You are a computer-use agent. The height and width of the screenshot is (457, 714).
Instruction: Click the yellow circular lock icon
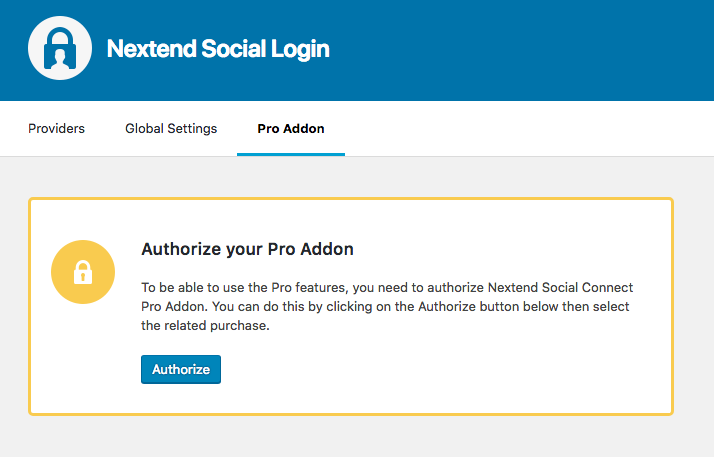83,271
